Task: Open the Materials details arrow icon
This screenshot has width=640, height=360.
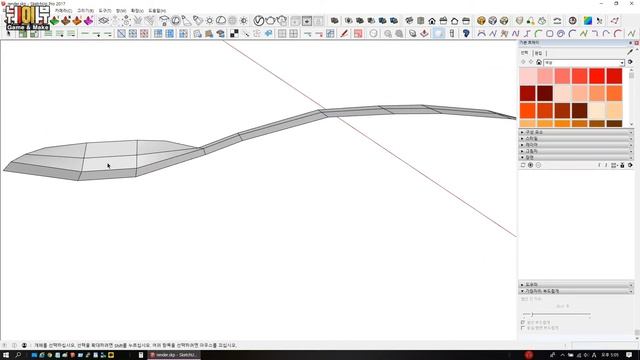Action: click(630, 62)
